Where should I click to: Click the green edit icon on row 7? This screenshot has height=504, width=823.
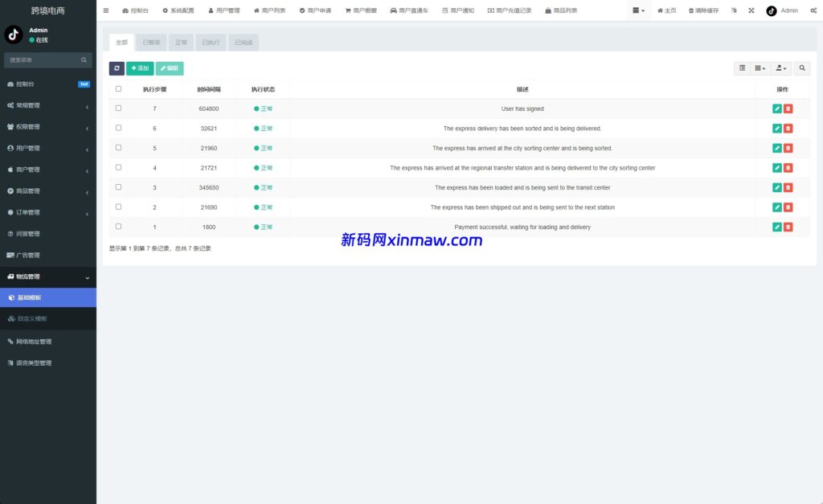point(777,108)
